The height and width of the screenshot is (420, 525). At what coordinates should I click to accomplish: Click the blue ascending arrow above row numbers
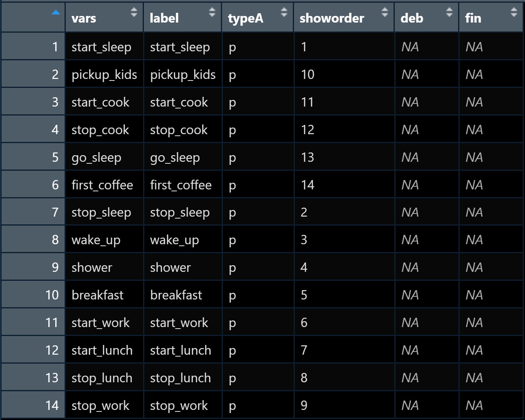56,13
